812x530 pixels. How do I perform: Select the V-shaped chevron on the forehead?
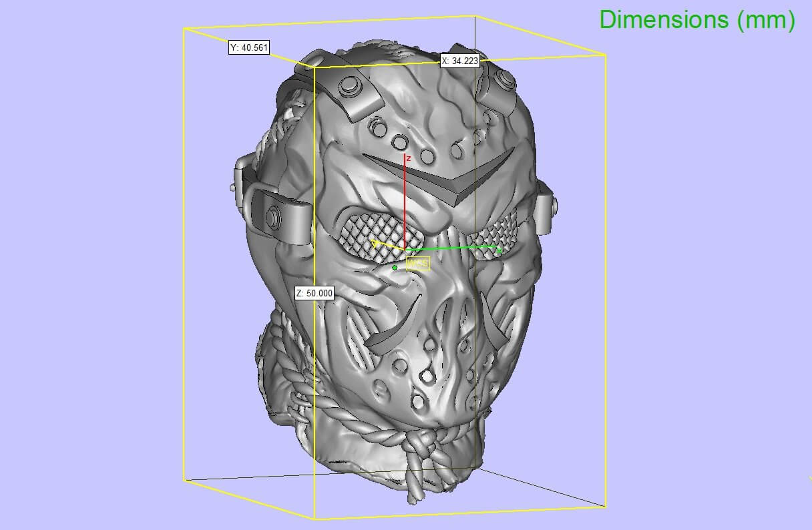coord(447,177)
